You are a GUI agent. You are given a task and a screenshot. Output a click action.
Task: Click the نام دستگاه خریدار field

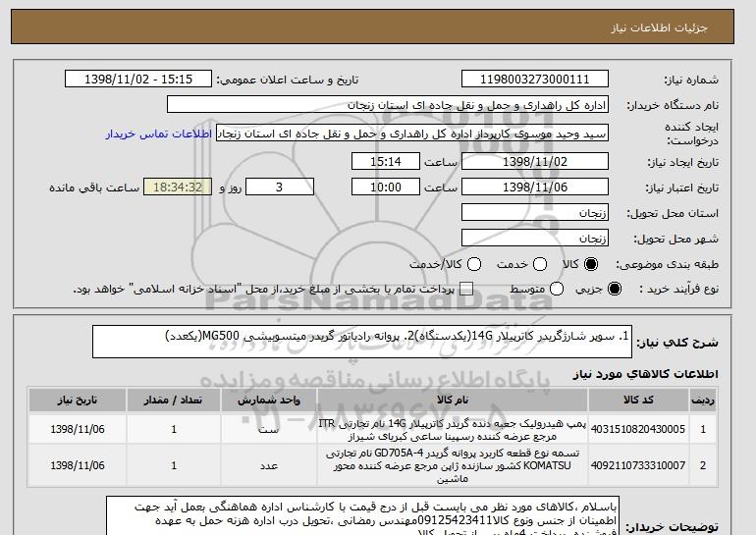pos(388,105)
